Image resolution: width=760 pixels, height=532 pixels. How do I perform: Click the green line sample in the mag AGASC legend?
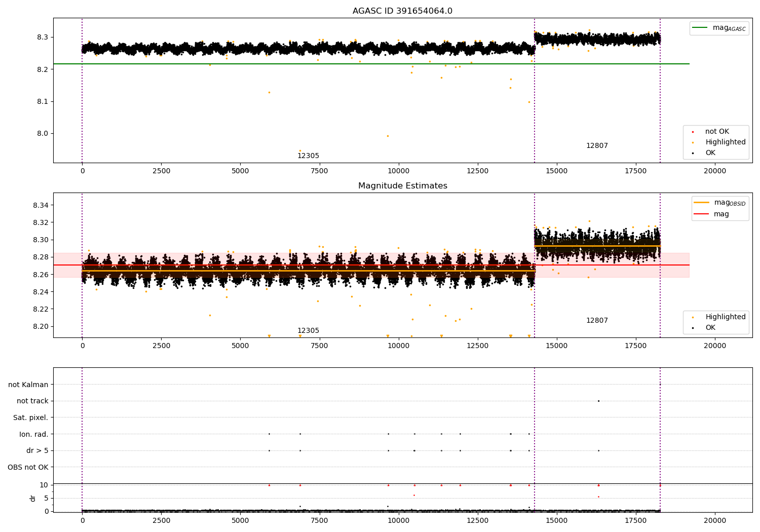700,28
